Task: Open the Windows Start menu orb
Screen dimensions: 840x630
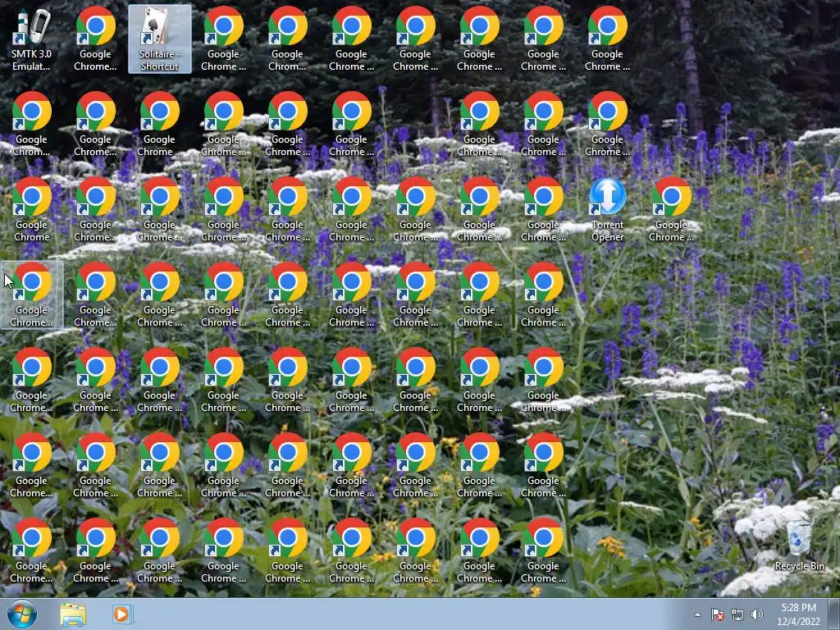Action: pos(22,614)
